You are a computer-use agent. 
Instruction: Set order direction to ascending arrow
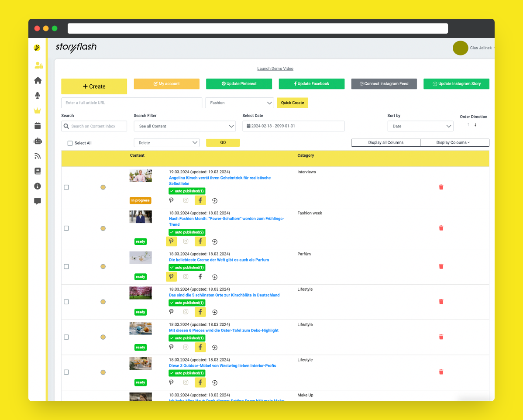pyautogui.click(x=468, y=125)
